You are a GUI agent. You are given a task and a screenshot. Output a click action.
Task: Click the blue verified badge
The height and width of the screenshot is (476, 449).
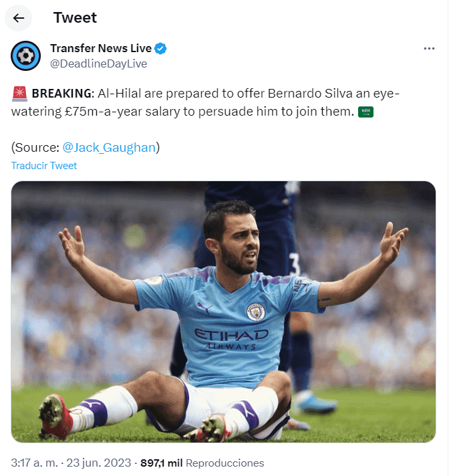[x=160, y=49]
